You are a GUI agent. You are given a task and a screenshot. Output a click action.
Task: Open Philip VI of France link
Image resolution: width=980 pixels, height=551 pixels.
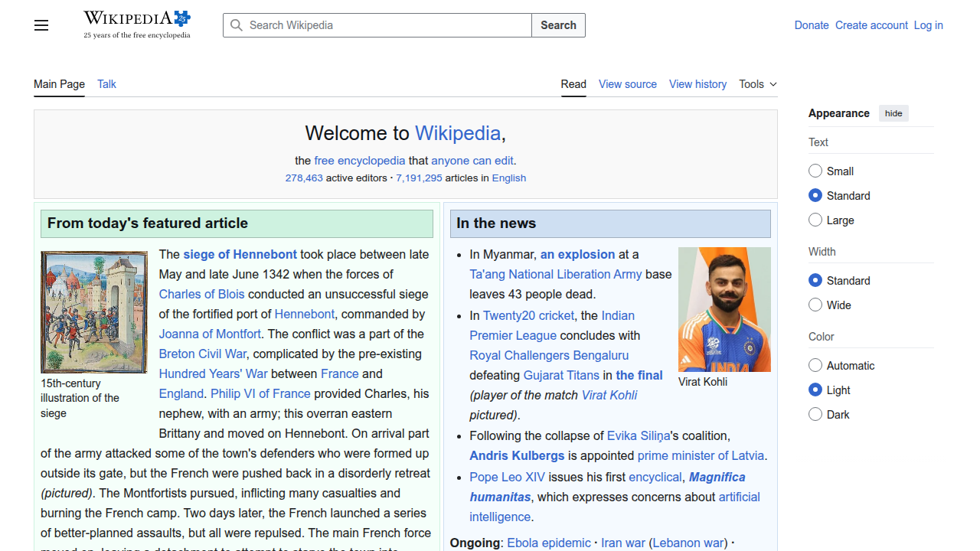click(260, 393)
